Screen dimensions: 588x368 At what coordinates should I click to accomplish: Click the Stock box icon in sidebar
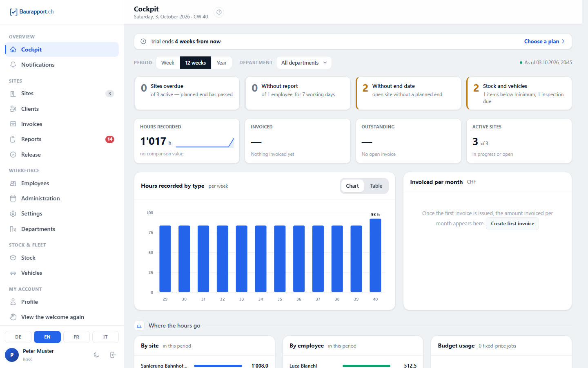[x=13, y=258]
